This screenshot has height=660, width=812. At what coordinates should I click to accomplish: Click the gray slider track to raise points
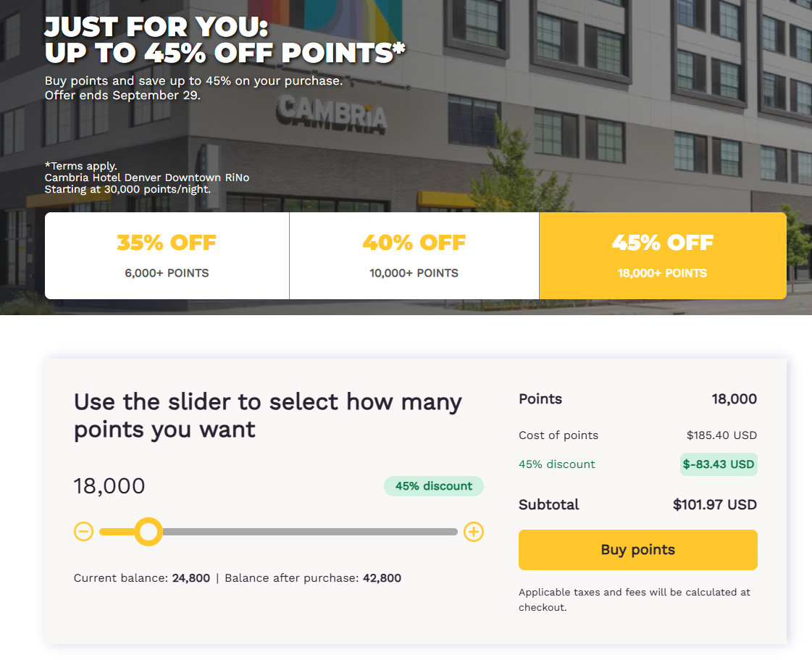(310, 532)
